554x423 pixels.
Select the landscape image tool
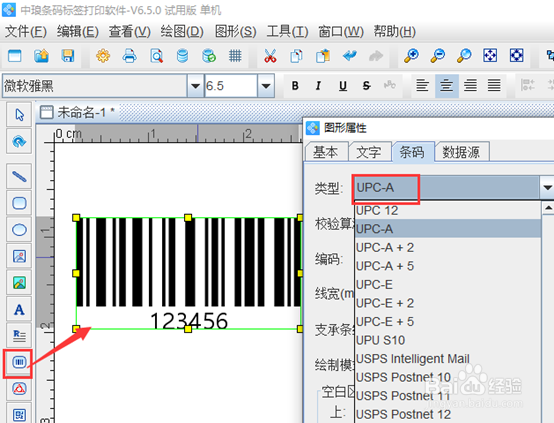[x=19, y=283]
